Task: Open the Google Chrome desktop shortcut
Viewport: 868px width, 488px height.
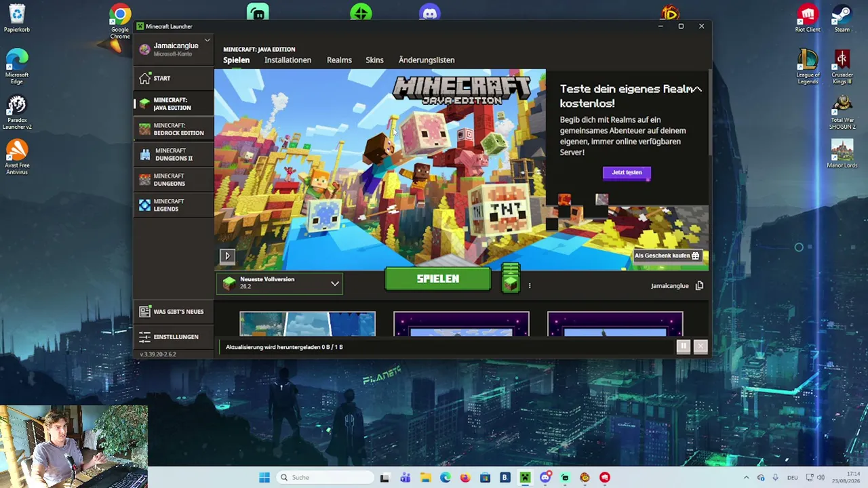Action: [120, 22]
